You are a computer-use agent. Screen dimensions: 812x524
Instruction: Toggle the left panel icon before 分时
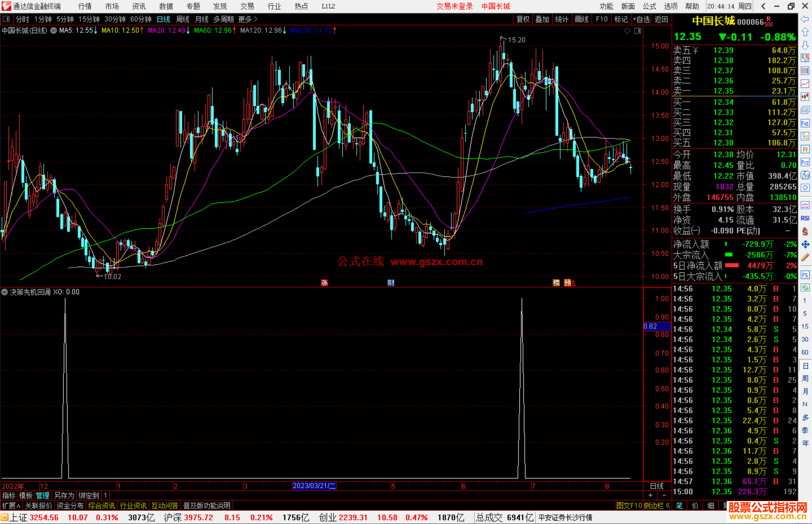coord(6,19)
